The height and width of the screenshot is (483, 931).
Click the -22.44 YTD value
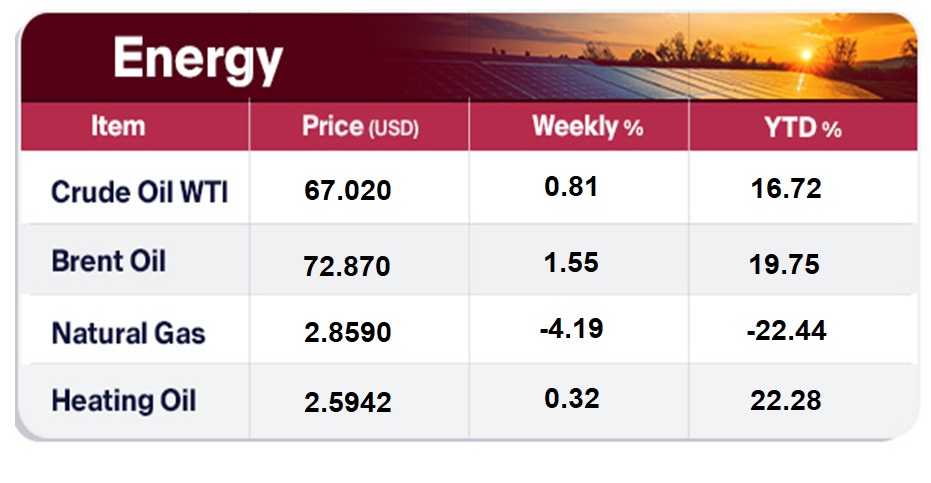click(786, 332)
